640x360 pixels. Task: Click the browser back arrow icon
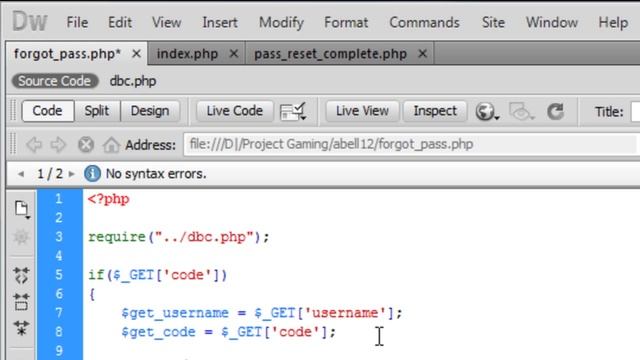(x=34, y=144)
